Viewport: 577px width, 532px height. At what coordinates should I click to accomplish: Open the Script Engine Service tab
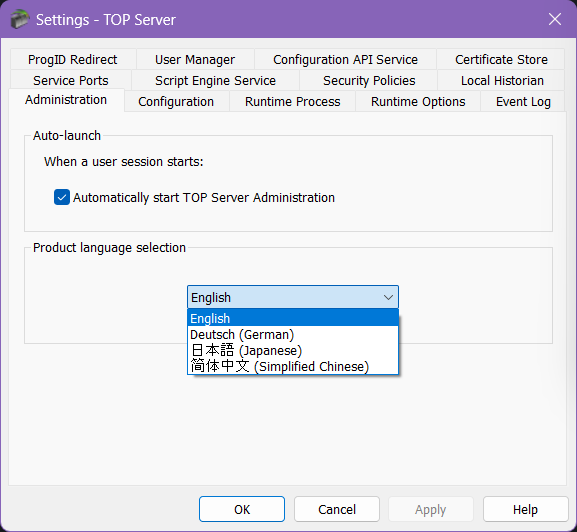tap(215, 80)
